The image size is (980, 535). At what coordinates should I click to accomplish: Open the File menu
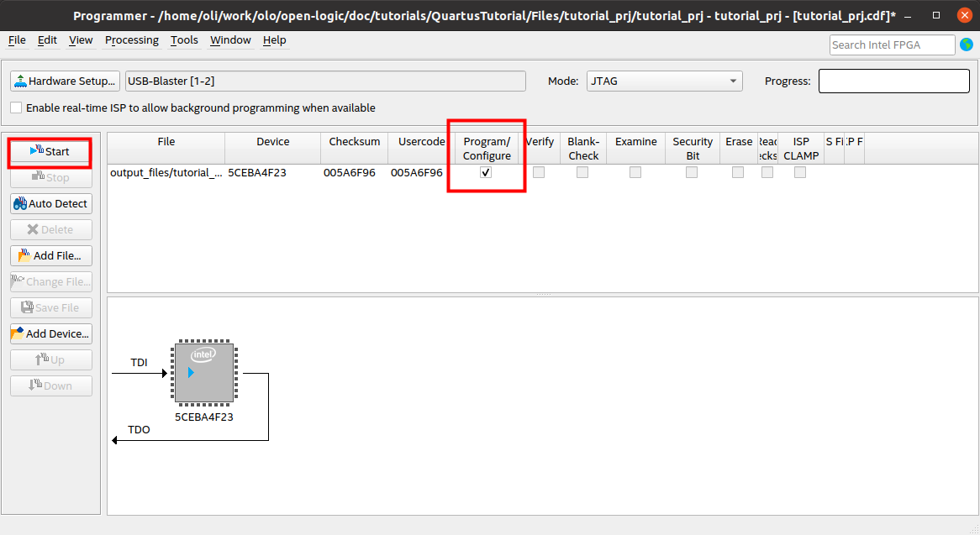click(x=17, y=40)
